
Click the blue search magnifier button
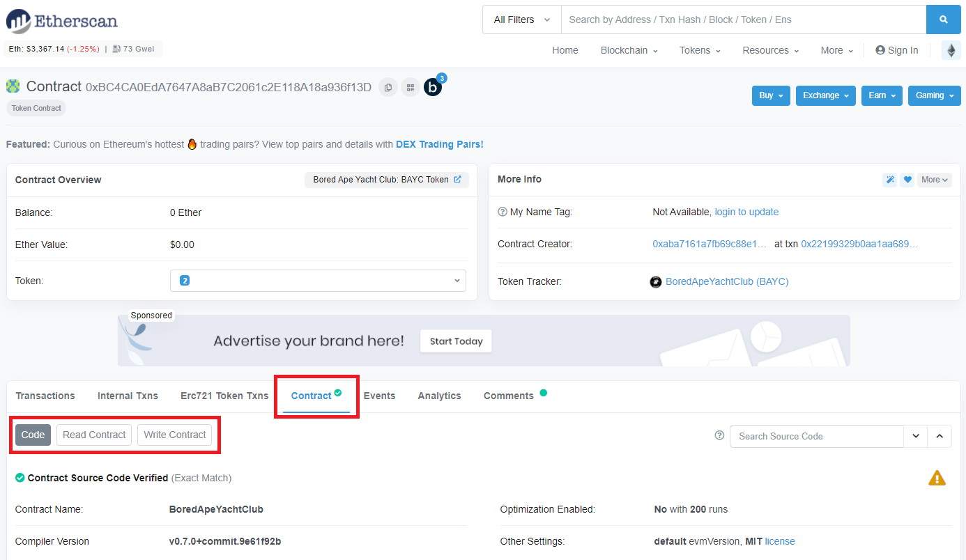coord(944,20)
